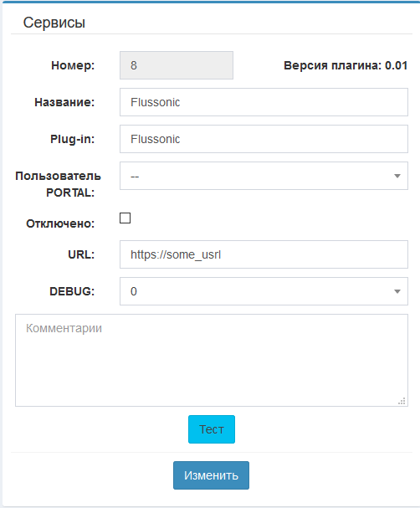Screen dimensions: 420x508
Task: Click the Версия плагина: 0.01 text
Action: [x=346, y=65]
